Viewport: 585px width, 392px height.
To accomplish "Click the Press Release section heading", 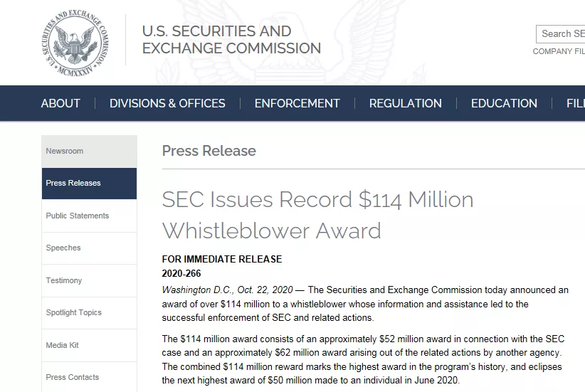I will click(x=209, y=151).
